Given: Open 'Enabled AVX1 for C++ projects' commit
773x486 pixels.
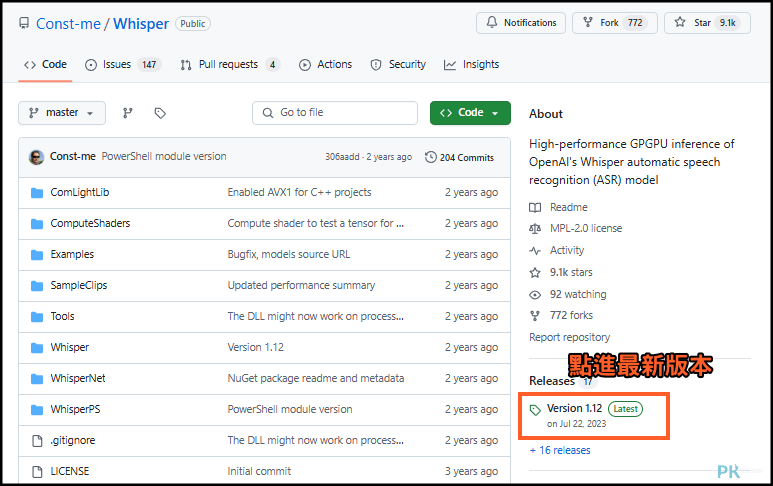Looking at the screenshot, I should [x=299, y=193].
